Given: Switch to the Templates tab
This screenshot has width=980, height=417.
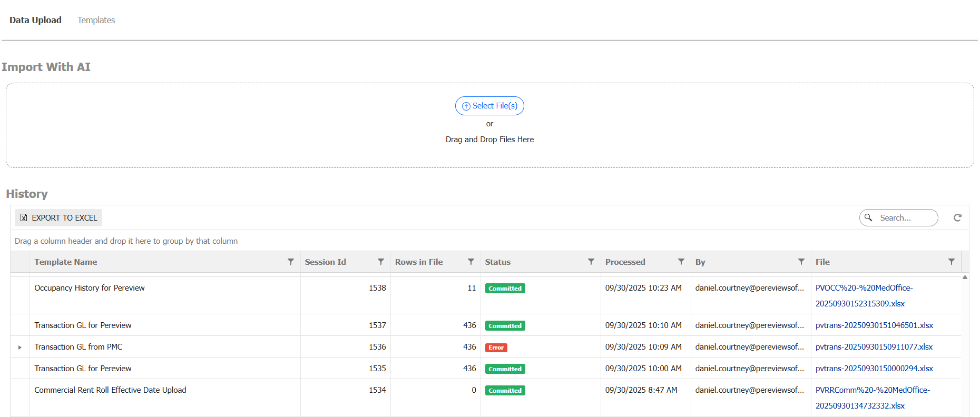Looking at the screenshot, I should point(96,20).
